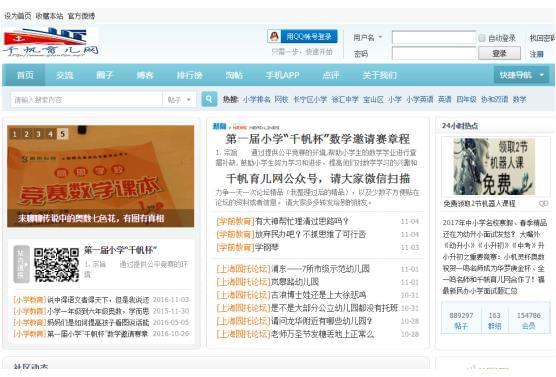Open the 手机APP navigation tab
Screen dimensions: 556x377
point(283,75)
